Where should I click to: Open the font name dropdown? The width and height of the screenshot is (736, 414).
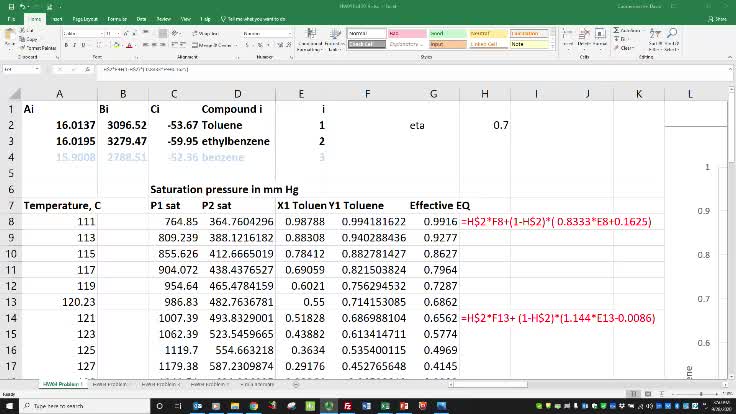[105, 33]
